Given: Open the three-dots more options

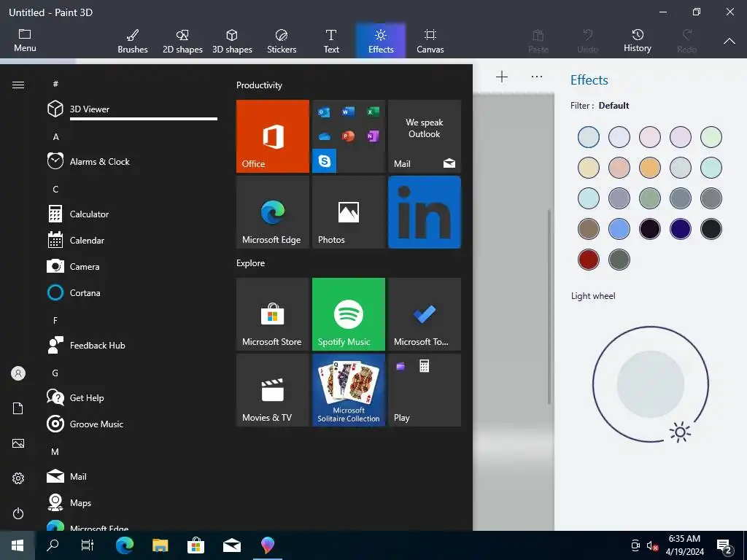Looking at the screenshot, I should point(536,77).
